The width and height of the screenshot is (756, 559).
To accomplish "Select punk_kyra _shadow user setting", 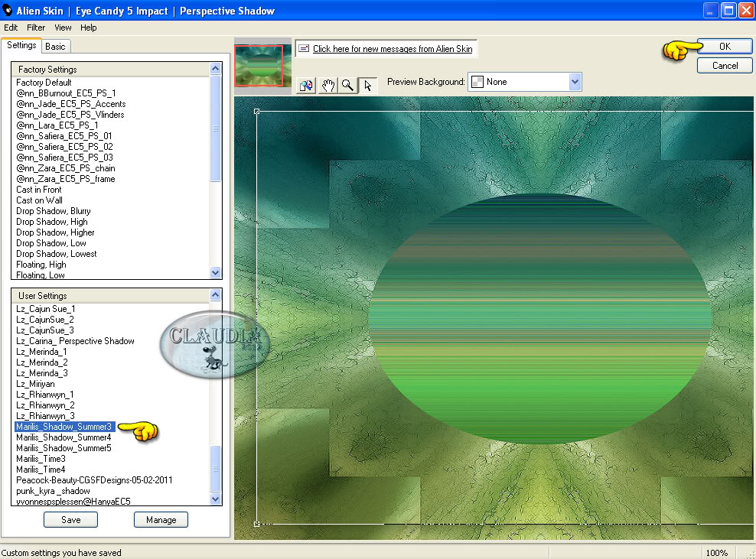I will (x=53, y=491).
